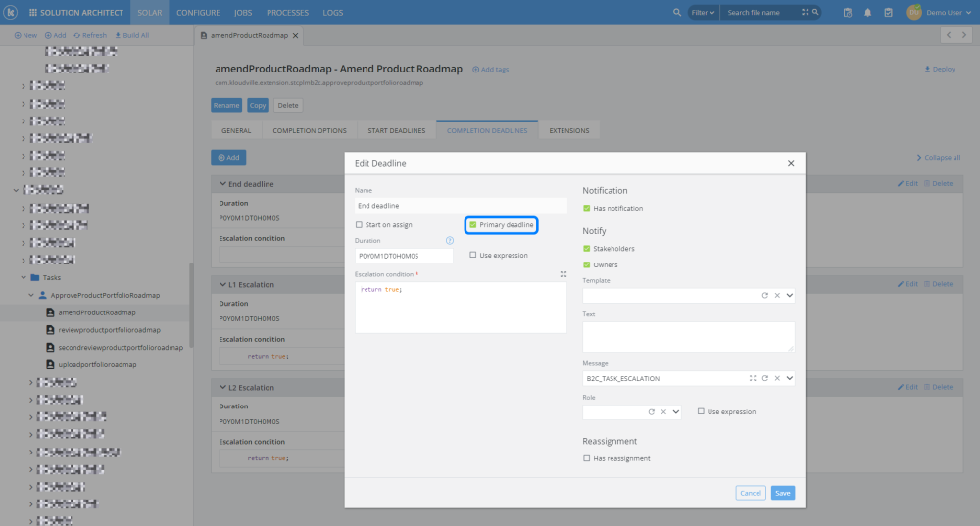This screenshot has height=526, width=980.
Task: Switch to EXTENSIONS tab
Action: tap(568, 130)
